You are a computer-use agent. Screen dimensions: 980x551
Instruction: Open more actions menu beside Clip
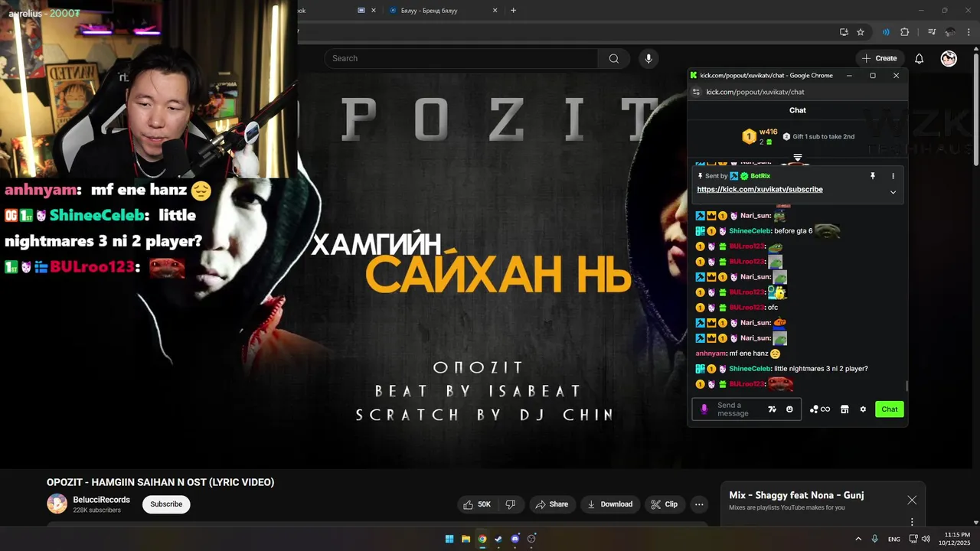699,504
